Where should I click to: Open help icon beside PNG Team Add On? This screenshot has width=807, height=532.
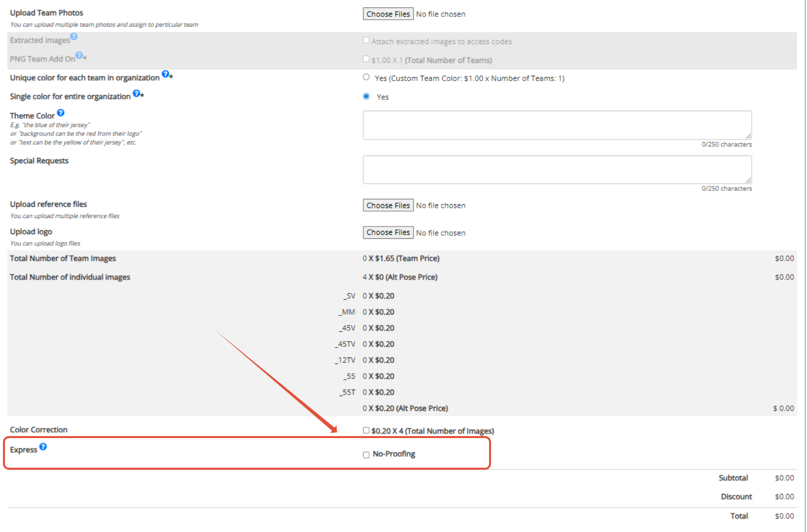coord(79,55)
